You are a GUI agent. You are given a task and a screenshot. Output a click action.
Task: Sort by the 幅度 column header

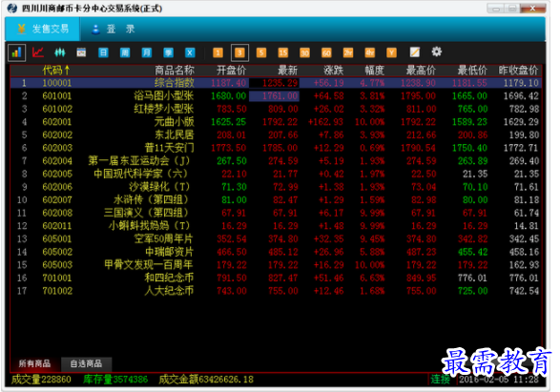(375, 70)
